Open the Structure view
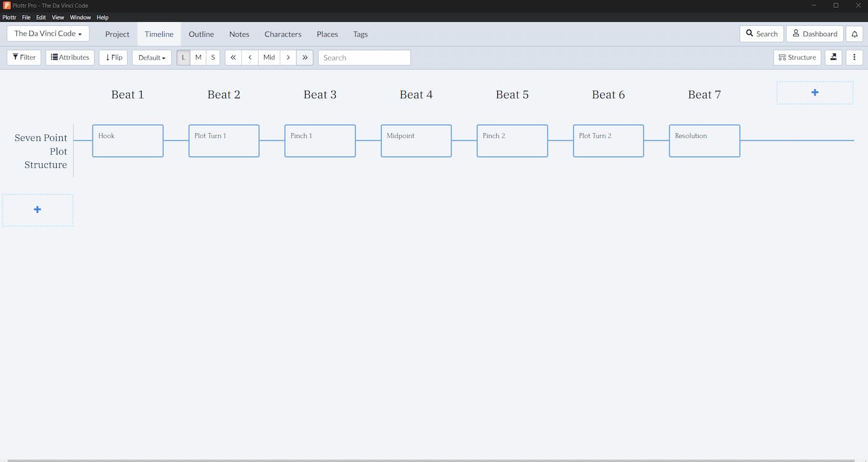Viewport: 868px width, 462px height. click(x=797, y=57)
